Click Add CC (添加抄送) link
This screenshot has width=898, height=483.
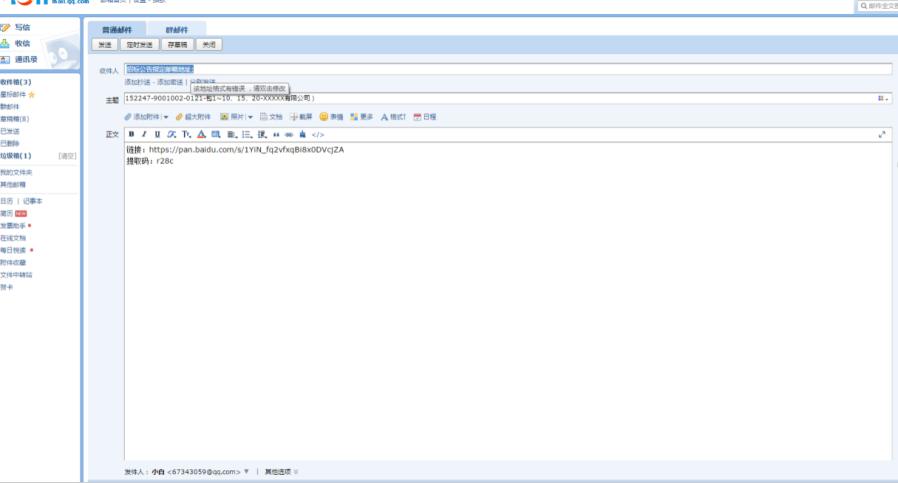point(137,83)
